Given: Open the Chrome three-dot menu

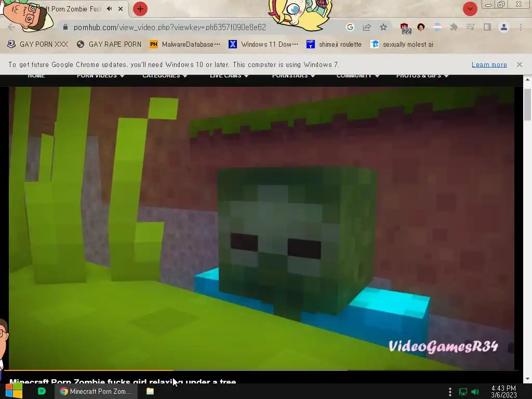Looking at the screenshot, I should 521,27.
